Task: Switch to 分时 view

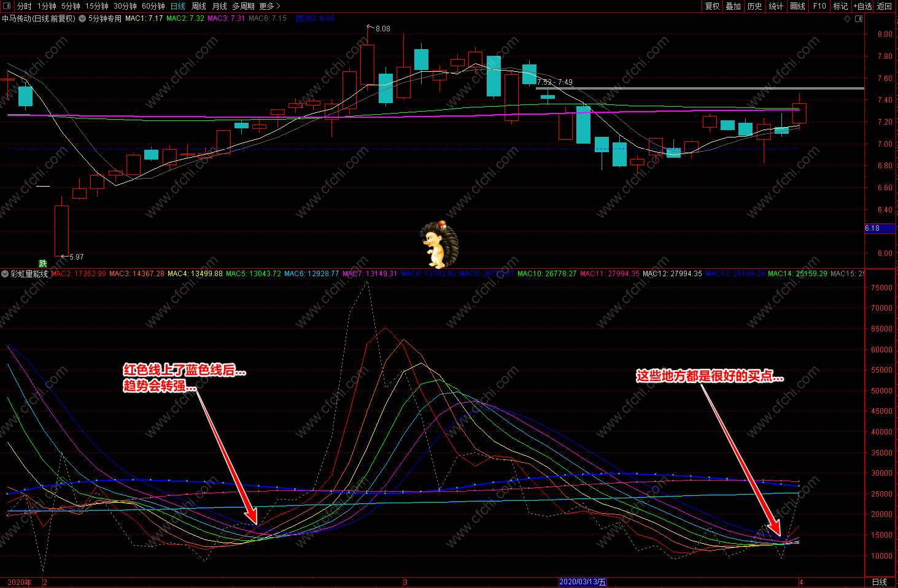Action: (25, 6)
